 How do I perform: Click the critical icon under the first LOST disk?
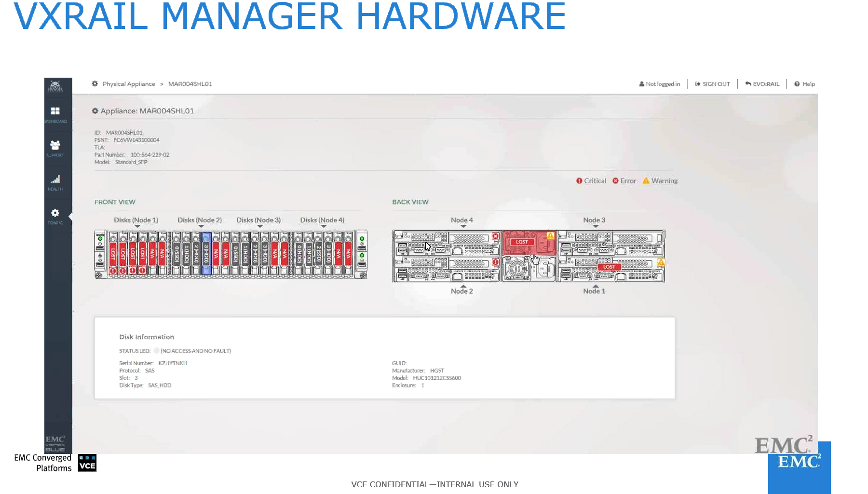pyautogui.click(x=113, y=271)
